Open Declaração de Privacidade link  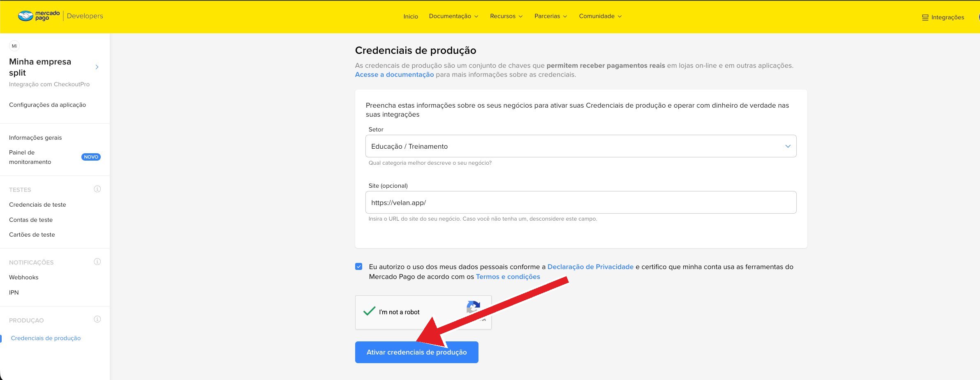[590, 267]
